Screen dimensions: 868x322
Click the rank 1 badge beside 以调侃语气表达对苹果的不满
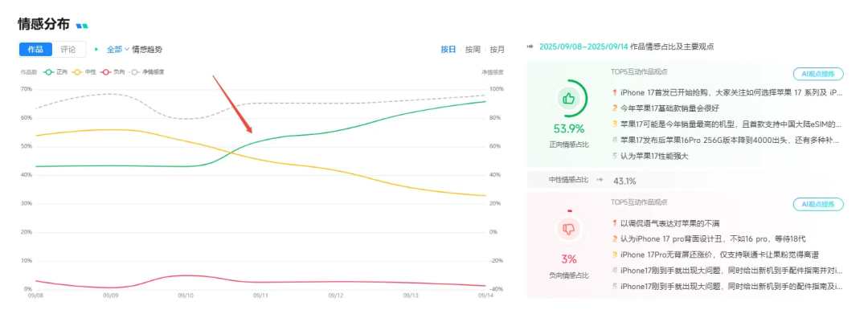(x=614, y=222)
